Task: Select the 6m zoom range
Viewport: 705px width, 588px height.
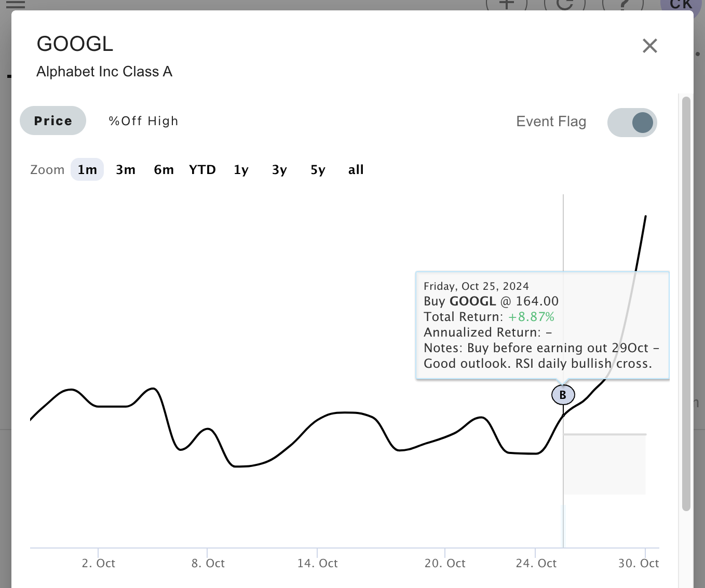Action: point(164,170)
